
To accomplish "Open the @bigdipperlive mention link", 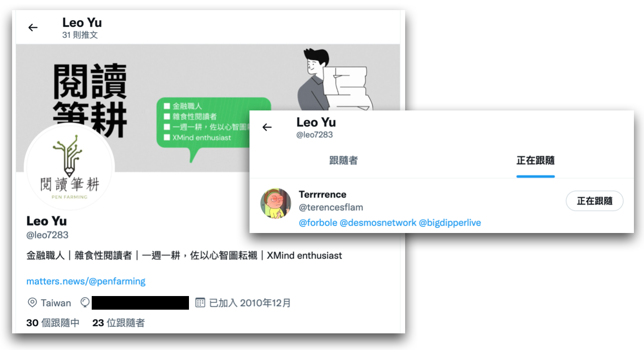I will [x=450, y=222].
